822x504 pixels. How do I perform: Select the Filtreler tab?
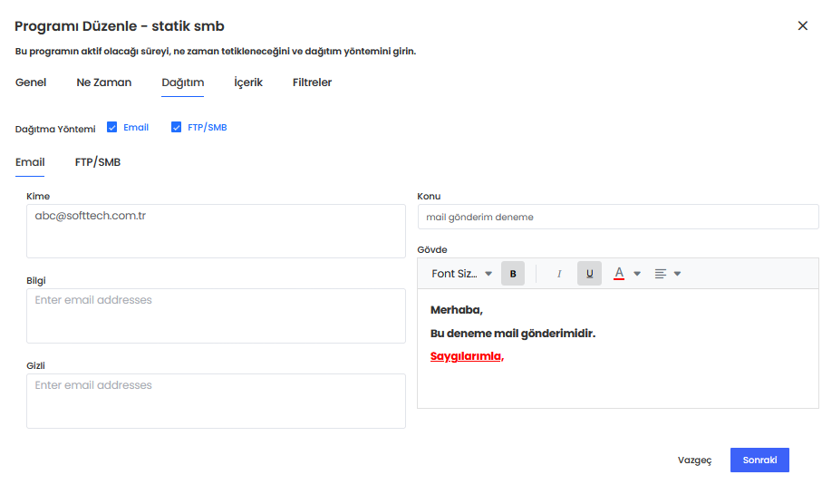click(312, 82)
